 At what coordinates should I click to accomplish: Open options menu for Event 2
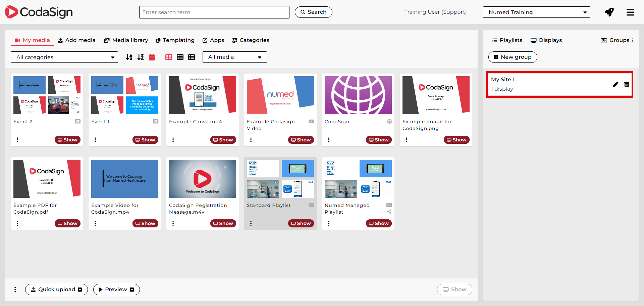tap(17, 140)
